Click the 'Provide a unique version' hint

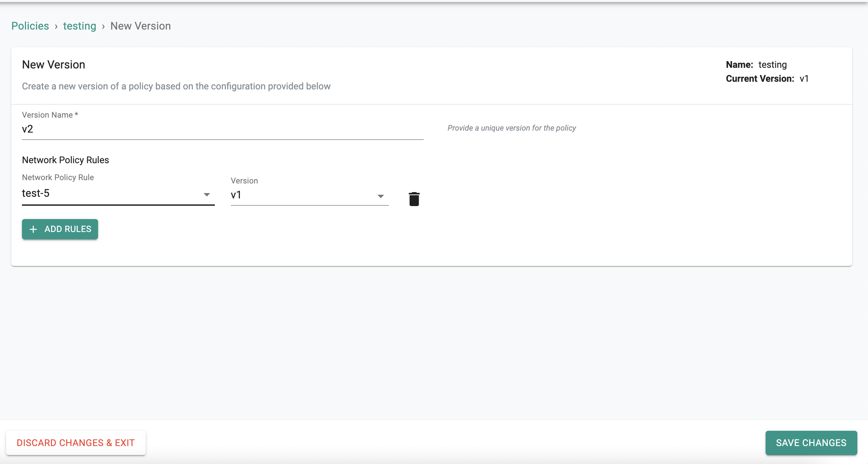coord(511,128)
